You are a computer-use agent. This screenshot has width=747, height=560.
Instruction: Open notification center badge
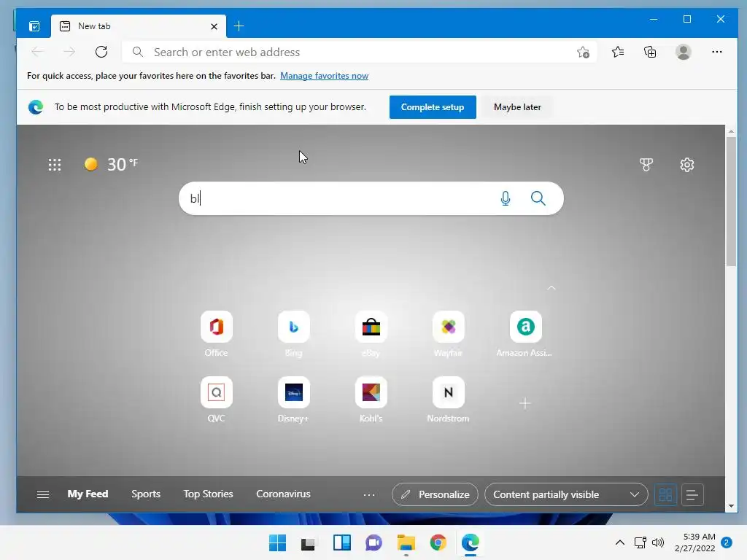pyautogui.click(x=727, y=542)
